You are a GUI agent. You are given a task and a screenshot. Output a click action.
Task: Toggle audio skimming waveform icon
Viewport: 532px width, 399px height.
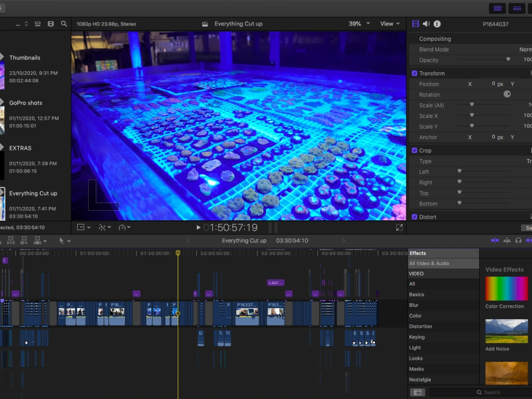click(x=507, y=240)
